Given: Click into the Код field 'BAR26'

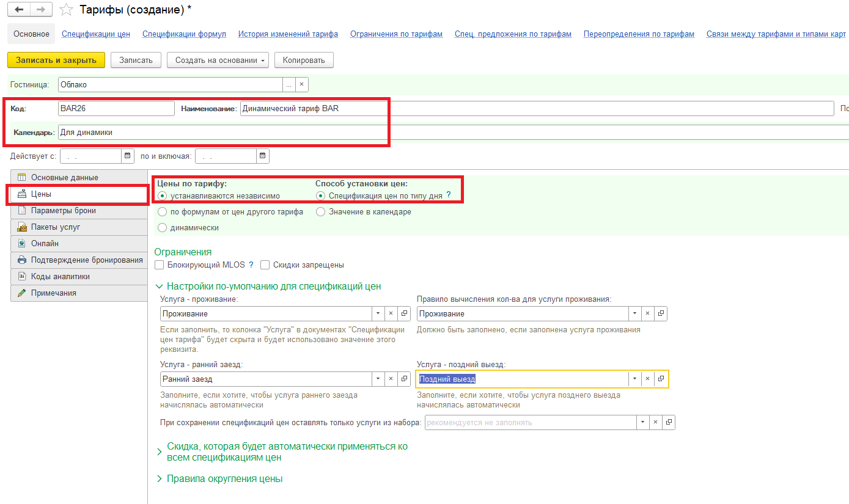Looking at the screenshot, I should [x=116, y=108].
